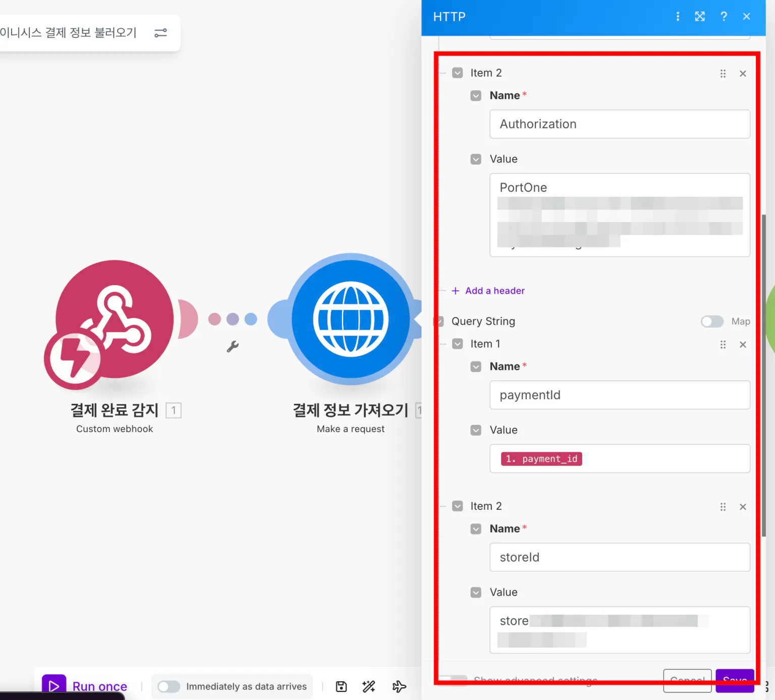Click the plus icon of Add a header
This screenshot has height=700, width=775.
pos(456,291)
